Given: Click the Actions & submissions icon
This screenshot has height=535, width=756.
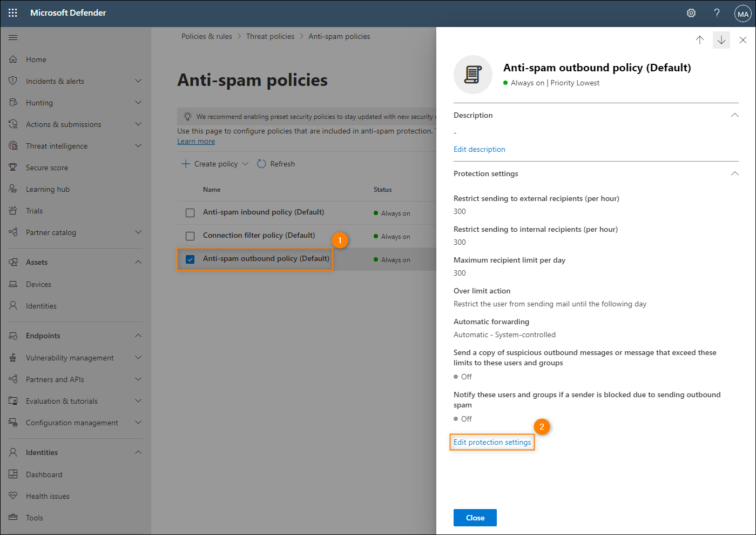Looking at the screenshot, I should pyautogui.click(x=13, y=124).
